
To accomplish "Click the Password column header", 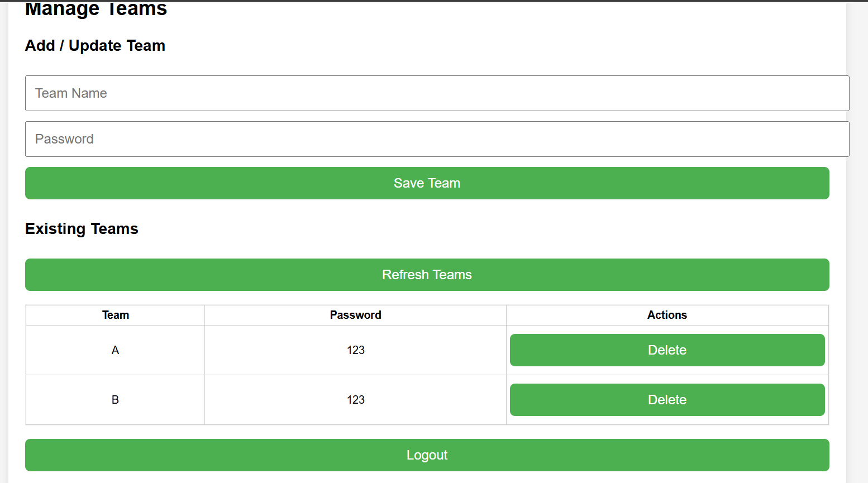I will 355,315.
